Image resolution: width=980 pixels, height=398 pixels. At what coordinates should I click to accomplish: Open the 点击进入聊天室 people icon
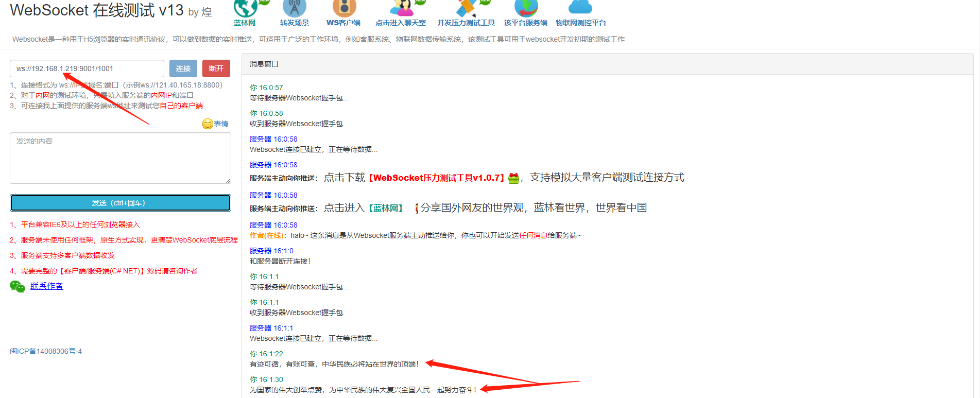[402, 8]
